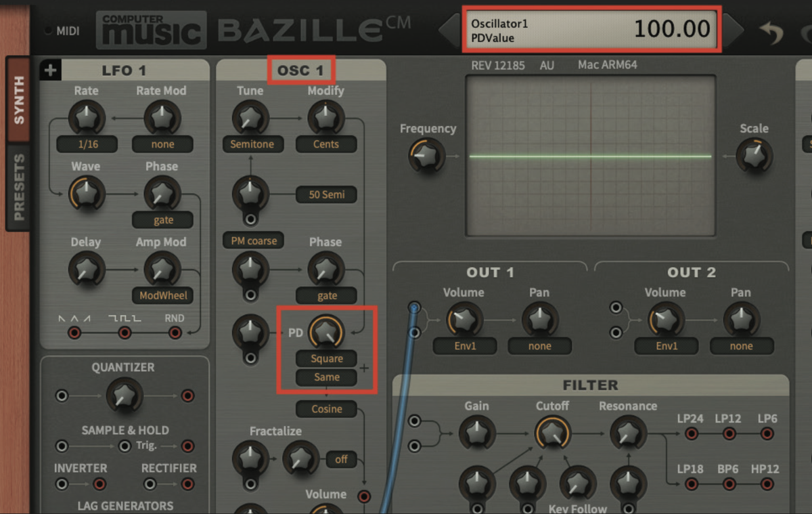Image resolution: width=812 pixels, height=514 pixels.
Task: Click the plus button next to PD Same slot
Action: pos(363,368)
